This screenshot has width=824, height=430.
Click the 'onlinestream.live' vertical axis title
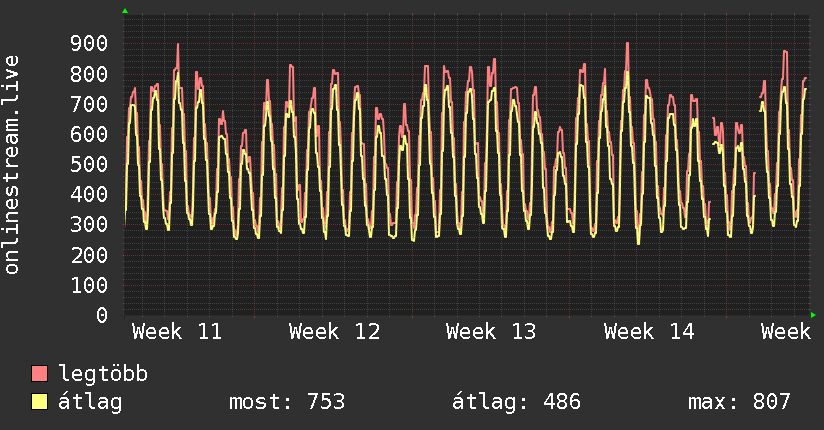point(12,165)
